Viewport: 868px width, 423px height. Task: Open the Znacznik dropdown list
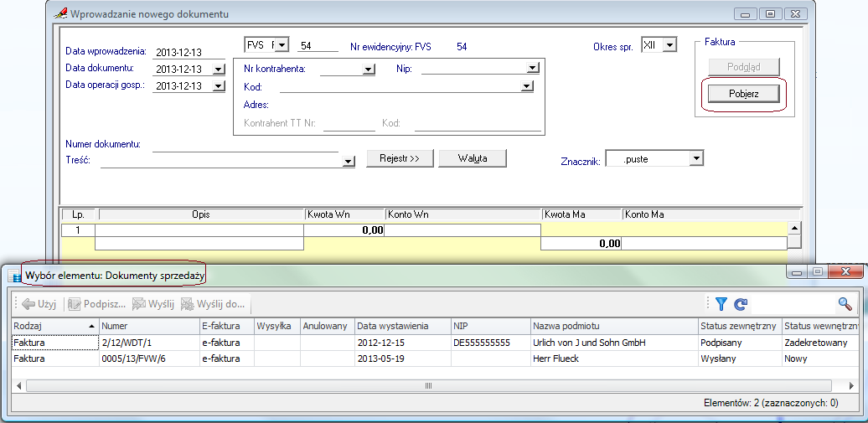[x=695, y=158]
